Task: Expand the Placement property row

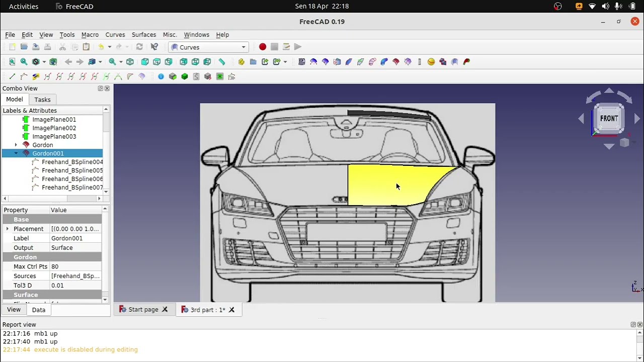Action: coord(7,229)
